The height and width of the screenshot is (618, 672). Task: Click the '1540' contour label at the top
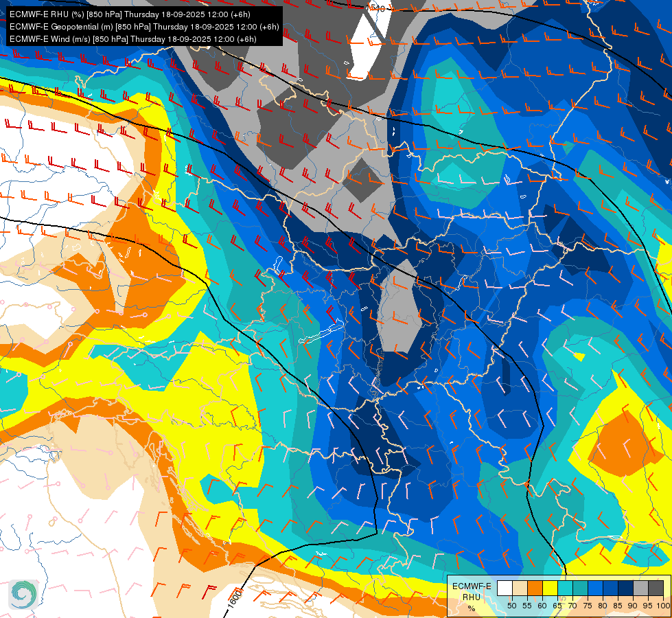click(x=377, y=8)
